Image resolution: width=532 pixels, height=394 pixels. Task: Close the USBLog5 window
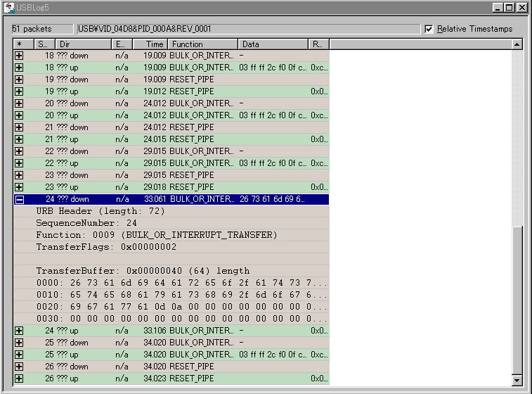coord(522,8)
